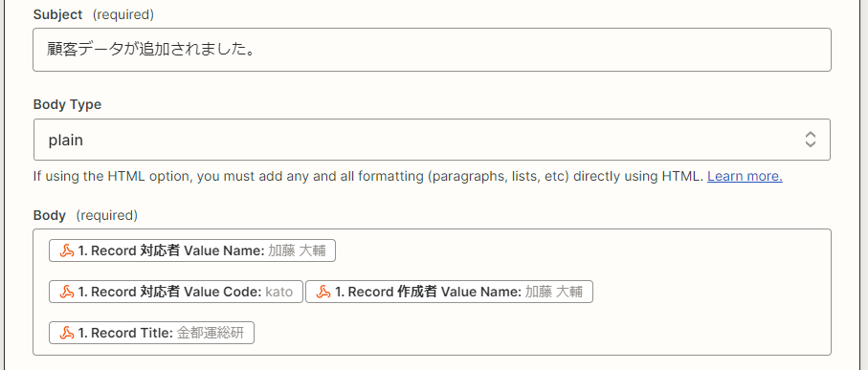
Task: Click (required) text beside Body label
Action: tap(106, 215)
